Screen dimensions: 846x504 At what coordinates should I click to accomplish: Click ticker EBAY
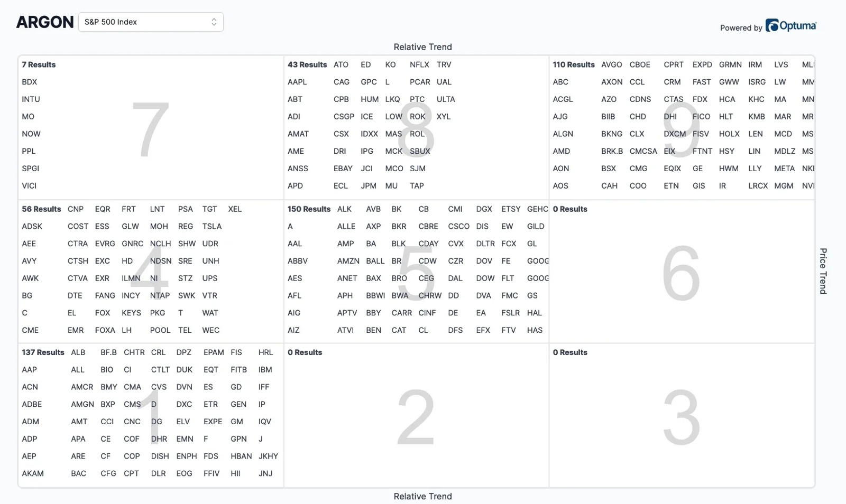click(x=343, y=169)
